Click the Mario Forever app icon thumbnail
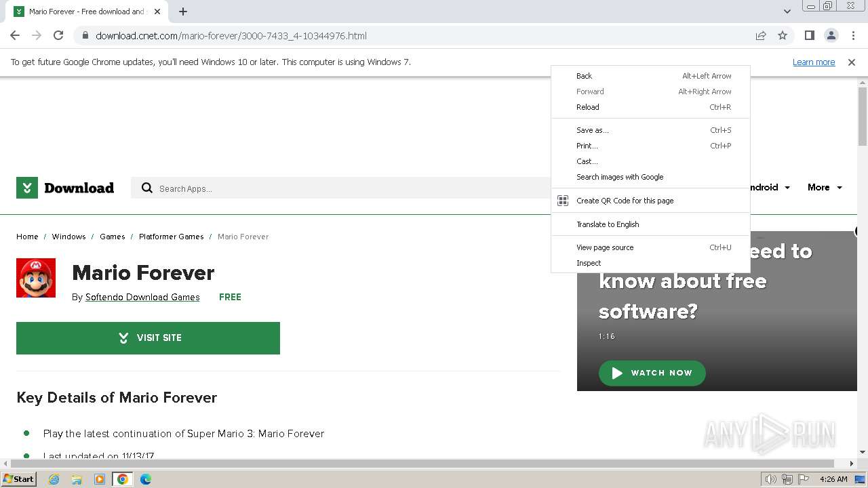 pyautogui.click(x=36, y=278)
